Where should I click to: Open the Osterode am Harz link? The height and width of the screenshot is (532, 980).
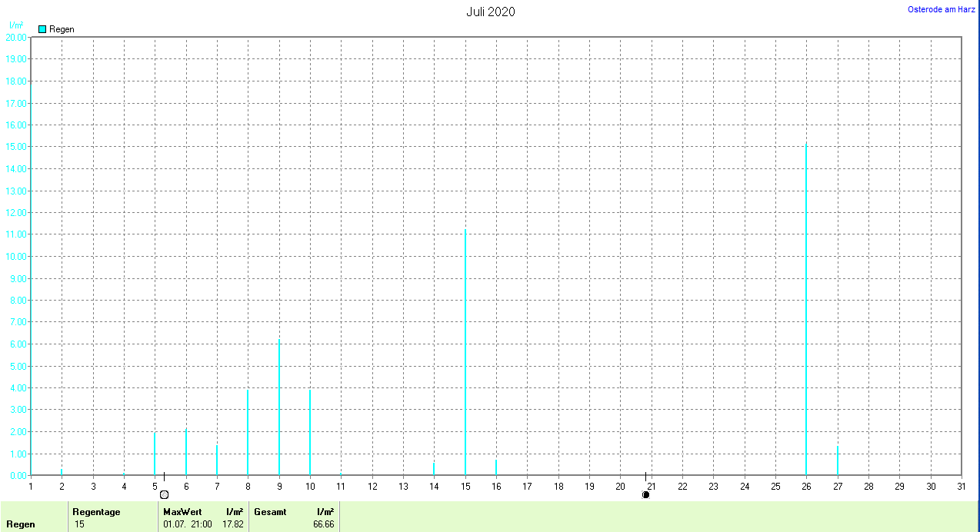click(942, 9)
